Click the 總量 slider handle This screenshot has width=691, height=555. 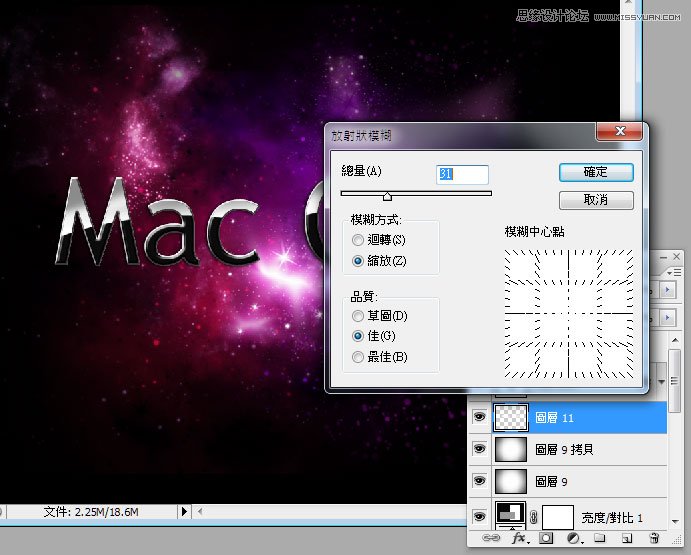387,196
